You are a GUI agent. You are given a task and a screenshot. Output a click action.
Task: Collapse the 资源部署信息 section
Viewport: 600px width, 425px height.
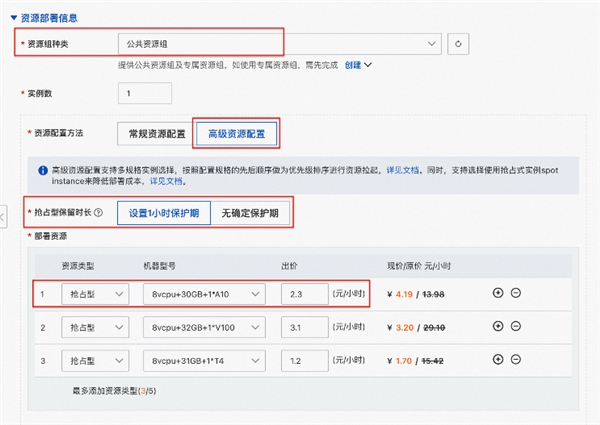(x=13, y=17)
